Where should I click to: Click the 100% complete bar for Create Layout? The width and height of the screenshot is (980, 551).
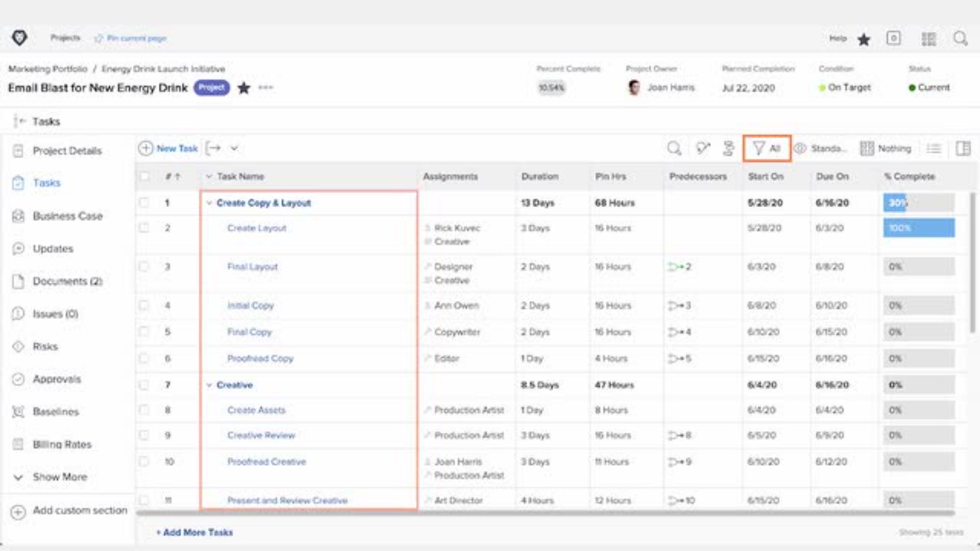point(918,228)
